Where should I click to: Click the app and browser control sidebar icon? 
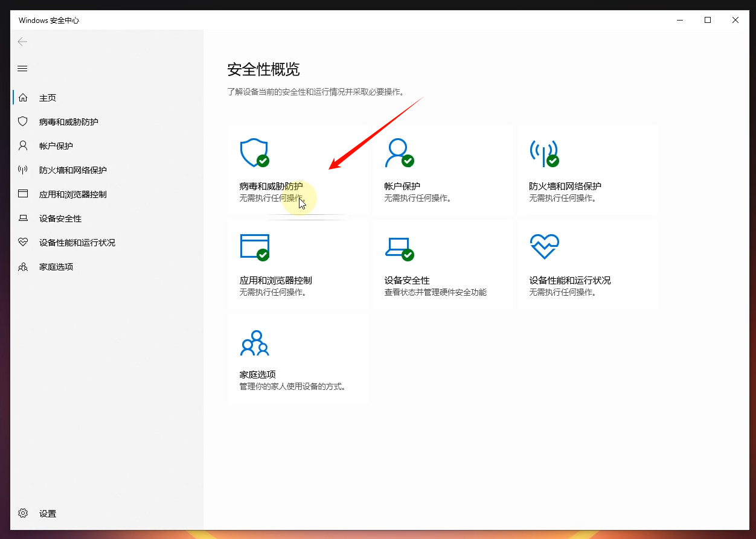(23, 194)
